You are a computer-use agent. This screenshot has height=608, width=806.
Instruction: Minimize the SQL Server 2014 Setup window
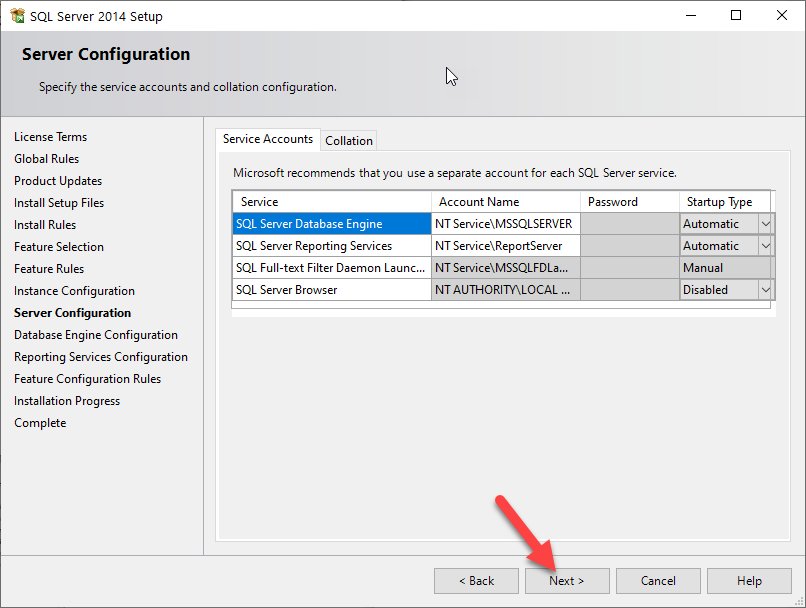691,15
